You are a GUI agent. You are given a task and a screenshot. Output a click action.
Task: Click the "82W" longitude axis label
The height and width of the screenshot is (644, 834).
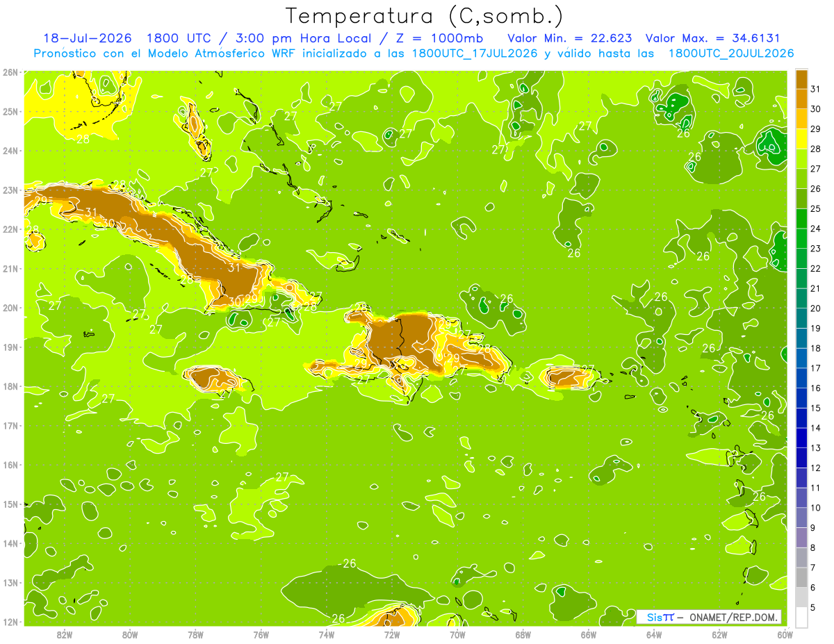click(x=65, y=634)
